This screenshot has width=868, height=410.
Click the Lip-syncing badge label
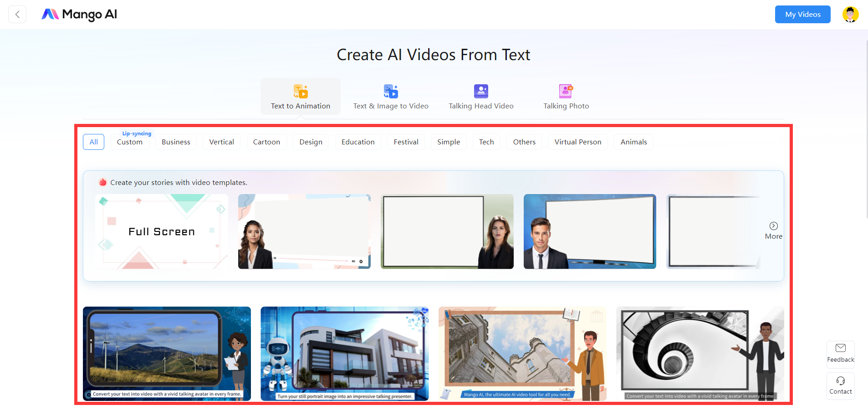pos(137,133)
